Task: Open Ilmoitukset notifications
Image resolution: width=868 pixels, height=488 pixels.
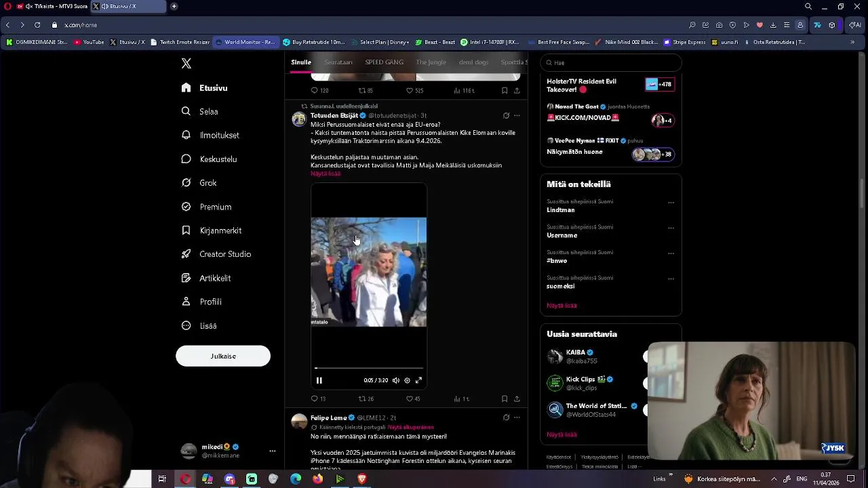Action: [210, 136]
